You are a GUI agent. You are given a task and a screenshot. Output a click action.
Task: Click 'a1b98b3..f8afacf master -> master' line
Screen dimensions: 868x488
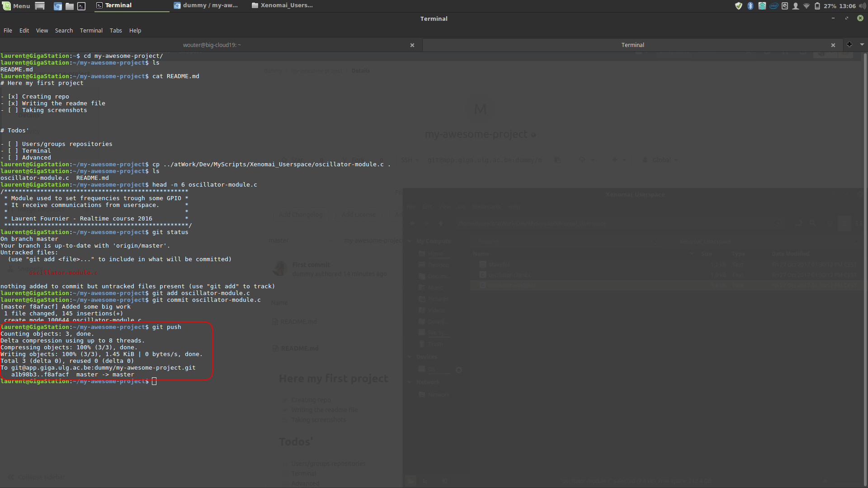[x=73, y=375]
